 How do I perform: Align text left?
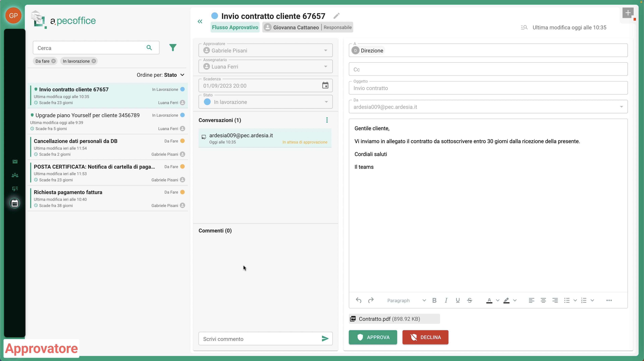click(531, 300)
